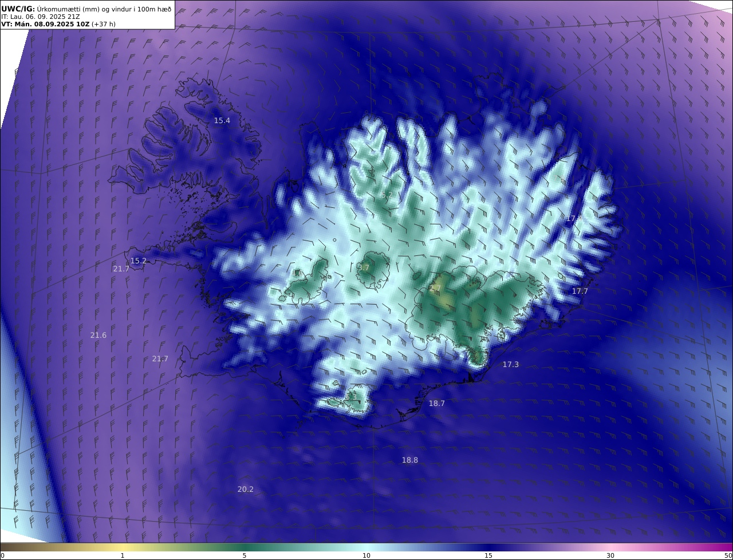Click the 21.6 value label
The image size is (733, 560).
pos(98,336)
